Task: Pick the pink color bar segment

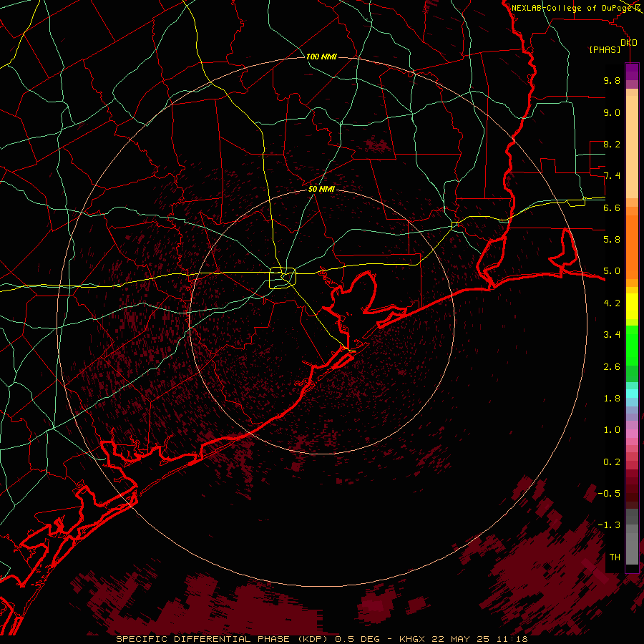Action: (x=632, y=434)
